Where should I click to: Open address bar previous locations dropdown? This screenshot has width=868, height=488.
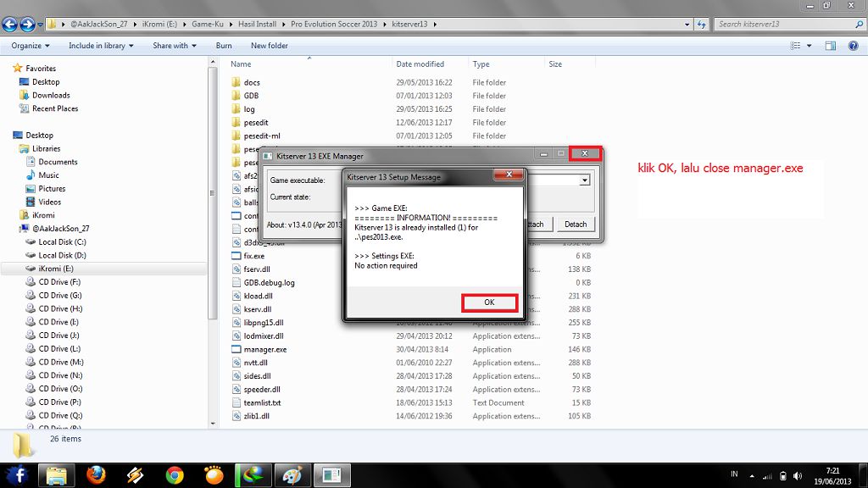[687, 25]
